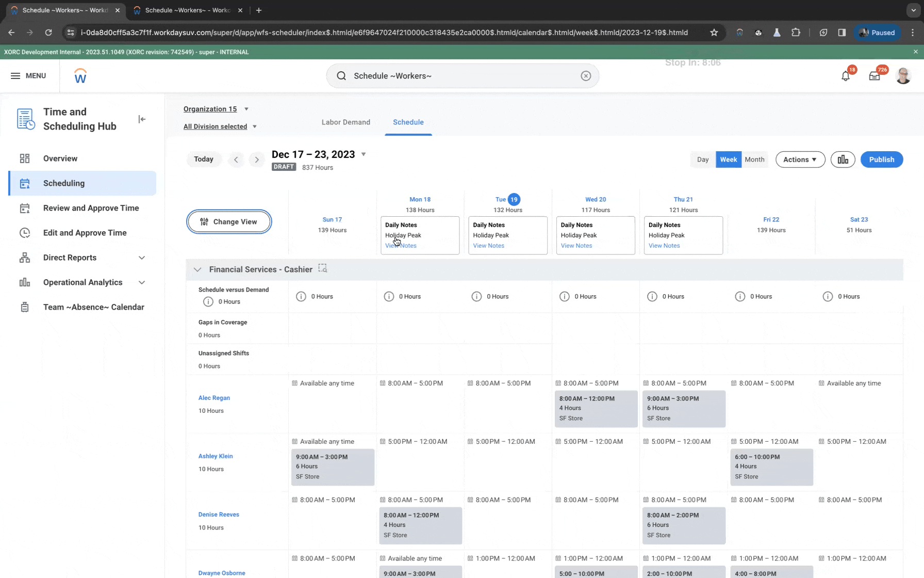Image resolution: width=924 pixels, height=578 pixels.
Task: Open Denise Reeves's Mon 8:00 AM – 12:00 PM shift
Action: pos(420,525)
